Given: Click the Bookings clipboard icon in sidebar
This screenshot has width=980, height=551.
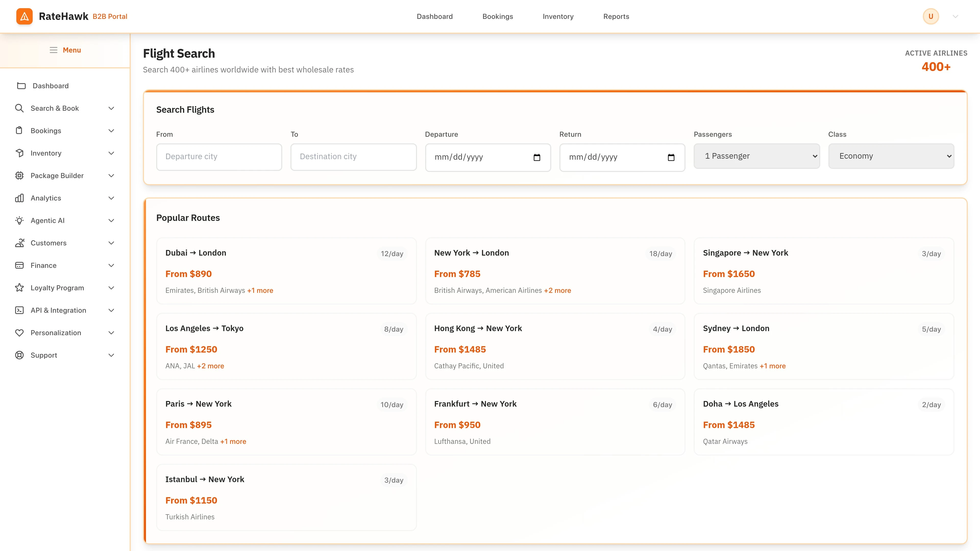Looking at the screenshot, I should coord(19,130).
